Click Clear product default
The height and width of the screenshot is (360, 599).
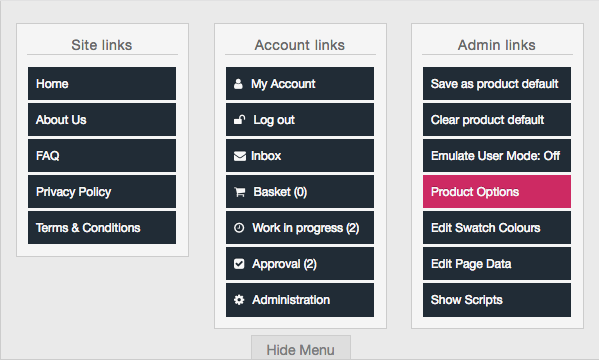pos(497,119)
